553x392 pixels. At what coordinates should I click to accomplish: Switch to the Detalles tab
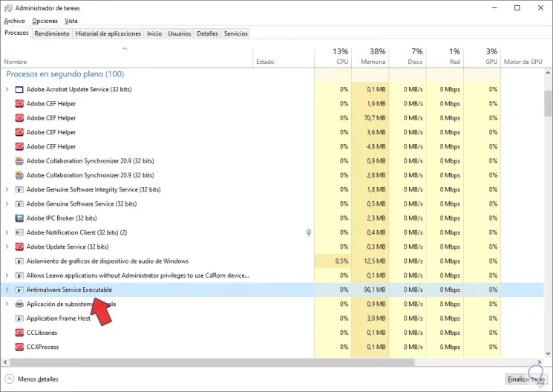(x=207, y=33)
